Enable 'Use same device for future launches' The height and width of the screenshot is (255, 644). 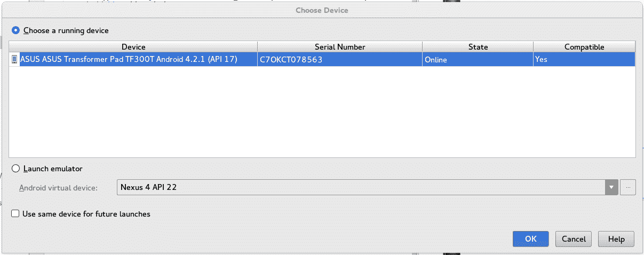[x=15, y=214]
